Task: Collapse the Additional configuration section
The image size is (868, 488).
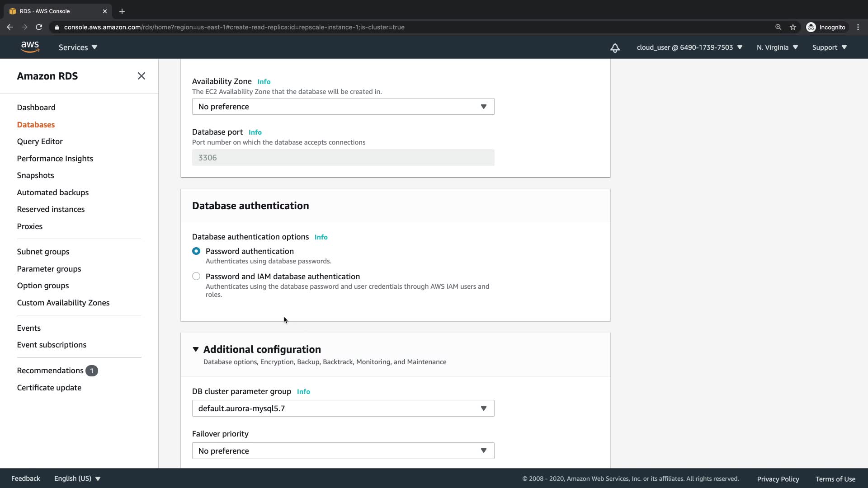Action: coord(196,349)
